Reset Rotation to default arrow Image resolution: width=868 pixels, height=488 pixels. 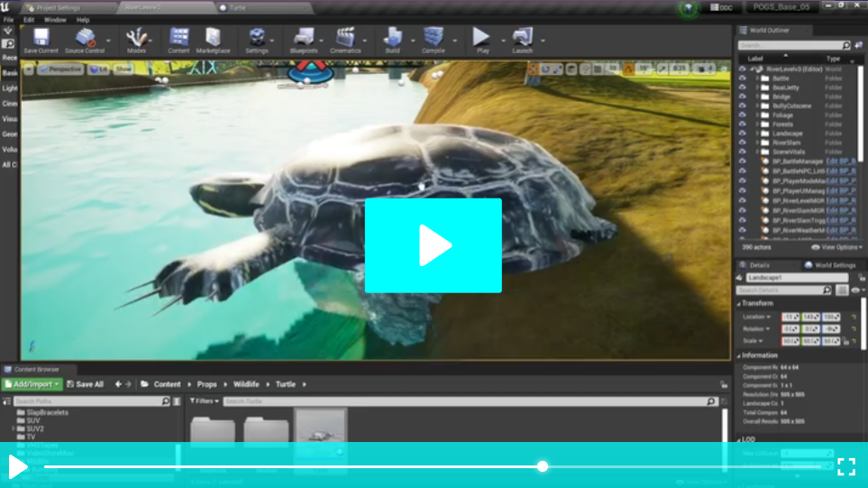click(854, 329)
